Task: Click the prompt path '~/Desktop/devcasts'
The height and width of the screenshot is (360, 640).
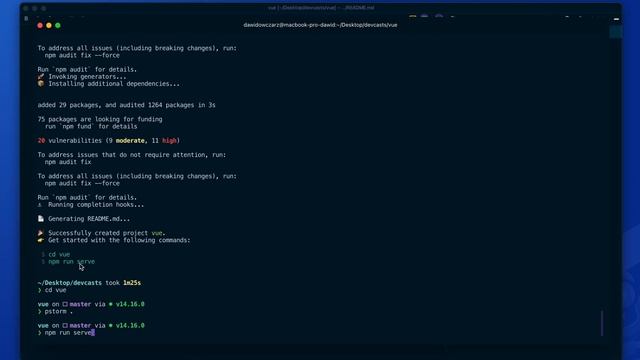Action: [70, 282]
